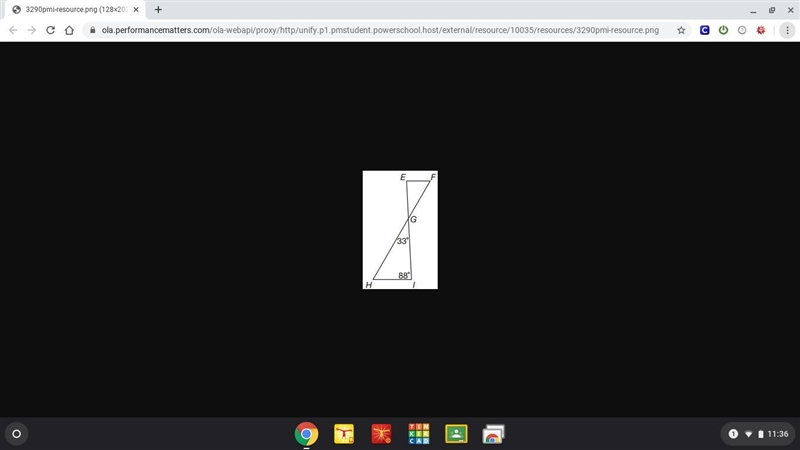Image resolution: width=800 pixels, height=450 pixels.
Task: Bookmark this page with the star
Action: click(x=681, y=30)
